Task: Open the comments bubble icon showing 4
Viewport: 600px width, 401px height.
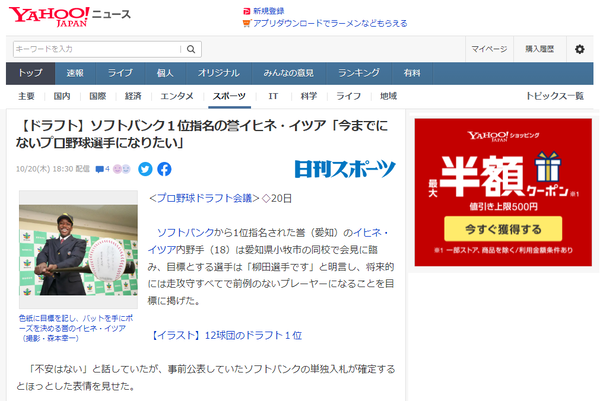Action: 102,169
